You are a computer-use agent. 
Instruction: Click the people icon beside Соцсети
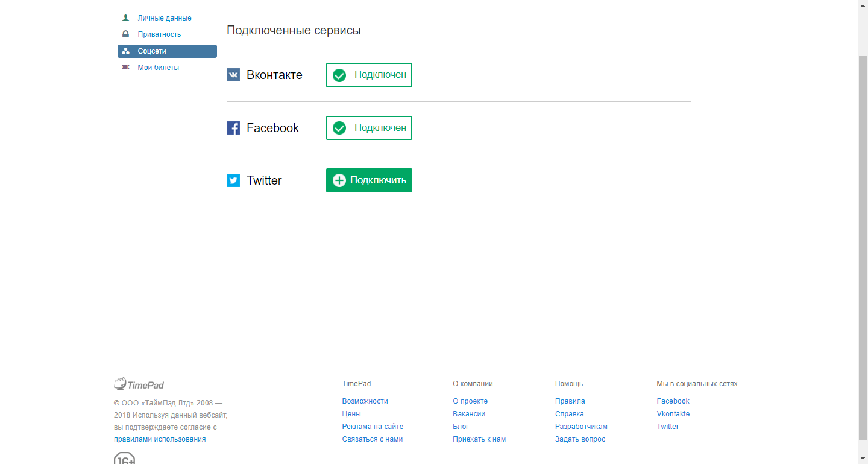125,51
